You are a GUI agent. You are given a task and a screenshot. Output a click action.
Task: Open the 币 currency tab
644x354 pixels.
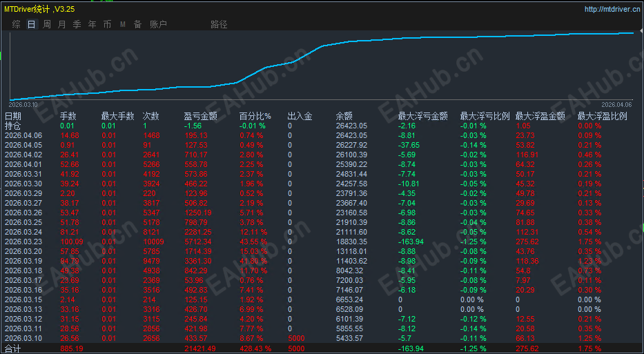107,25
